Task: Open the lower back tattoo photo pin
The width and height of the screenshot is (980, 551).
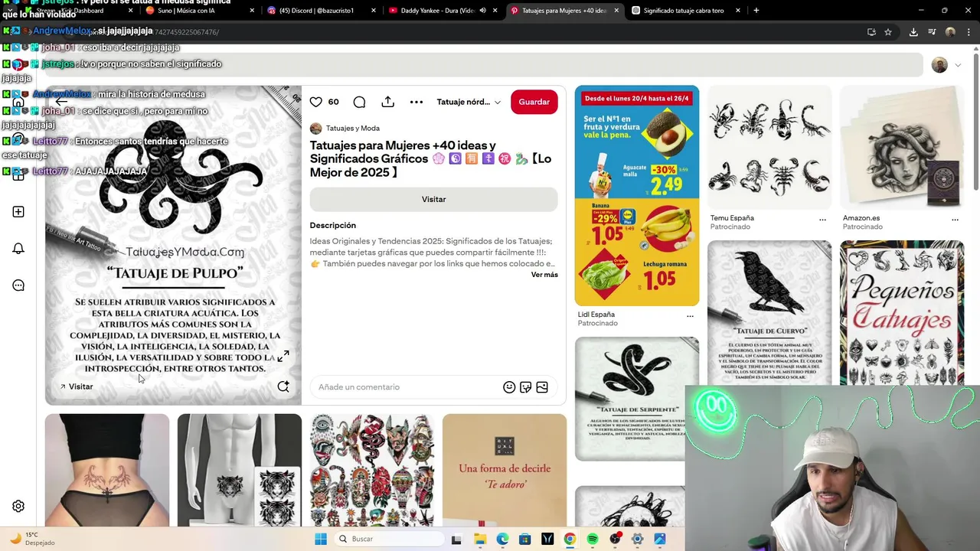Action: point(107,470)
